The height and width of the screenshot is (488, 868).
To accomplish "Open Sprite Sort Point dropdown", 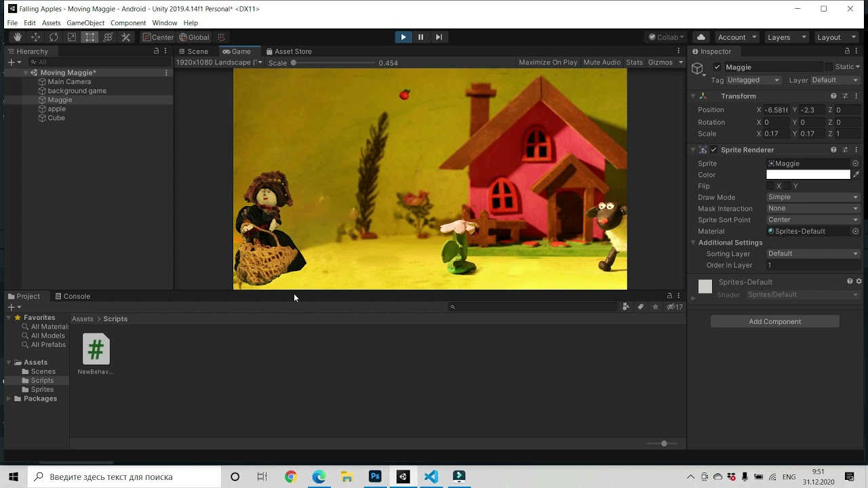I will click(x=813, y=220).
